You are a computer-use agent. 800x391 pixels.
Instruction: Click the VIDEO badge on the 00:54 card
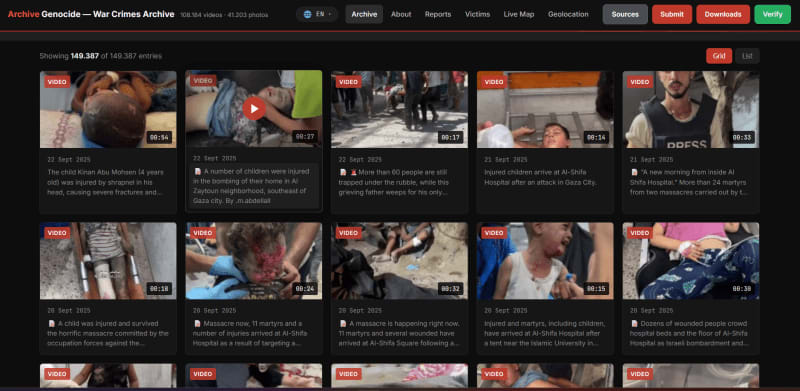pos(57,82)
